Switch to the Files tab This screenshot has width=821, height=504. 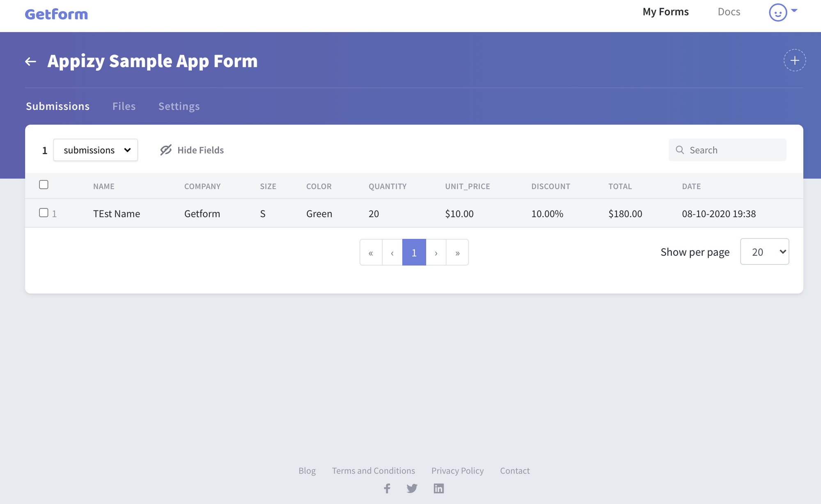coord(124,105)
